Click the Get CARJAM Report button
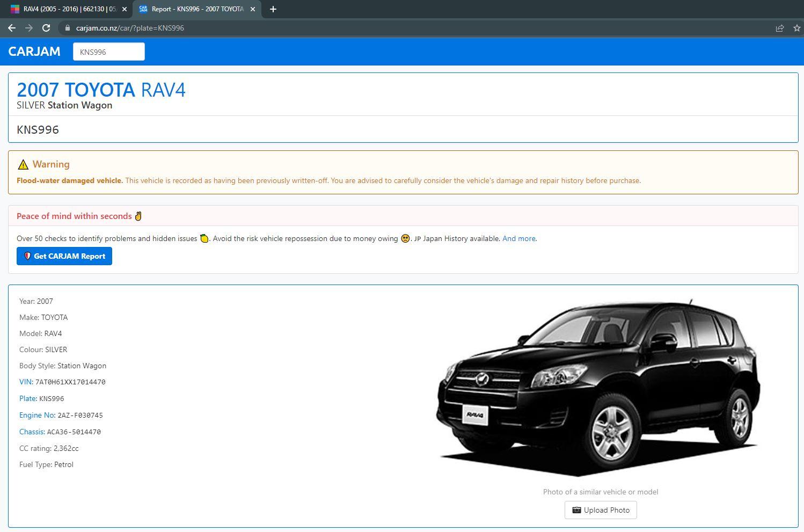The image size is (804, 532). 64,256
